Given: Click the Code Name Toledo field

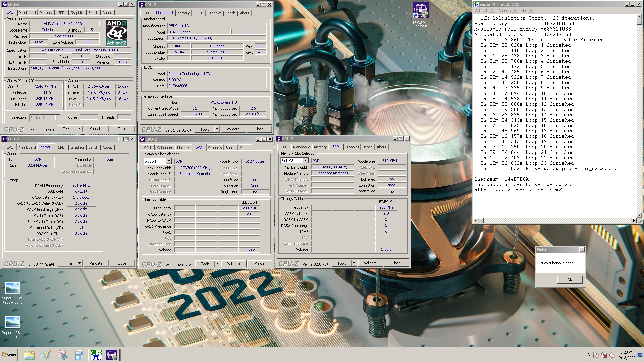Looking at the screenshot, I should (x=47, y=30).
